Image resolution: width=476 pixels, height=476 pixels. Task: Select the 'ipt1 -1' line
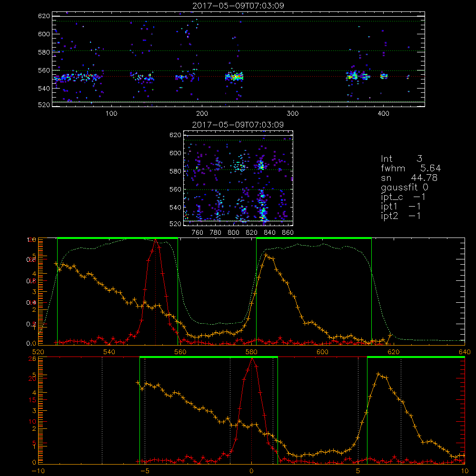coord(401,207)
